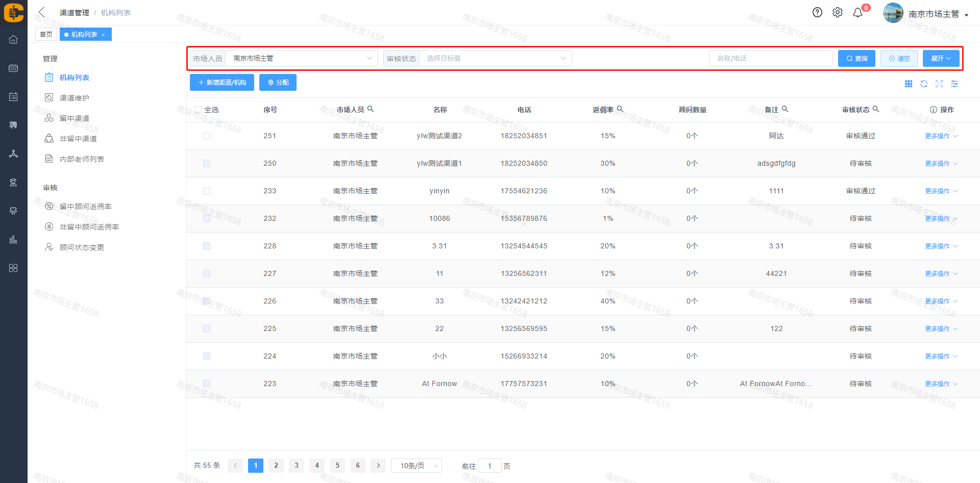The height and width of the screenshot is (483, 980).
Task: Expand the 市场人员 dropdown selector
Action: (x=301, y=59)
